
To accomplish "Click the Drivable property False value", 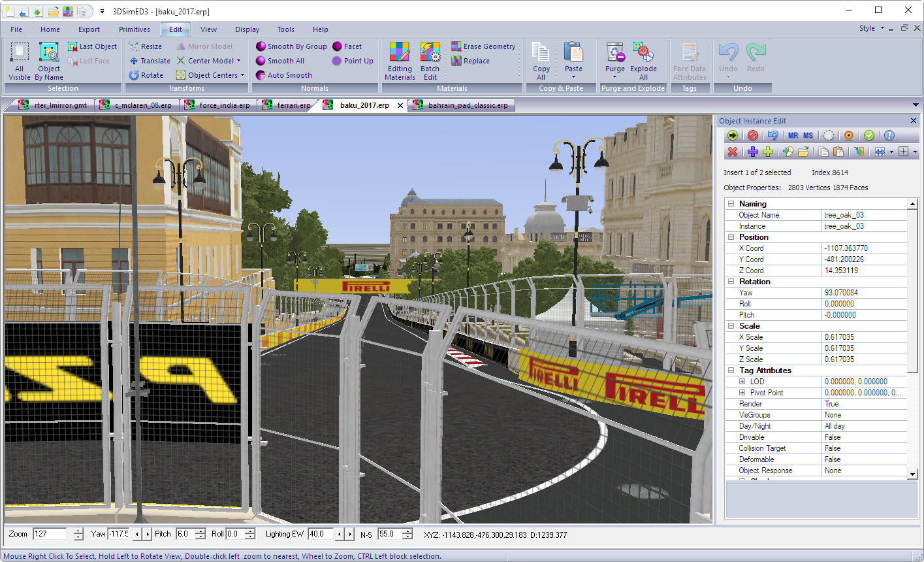I will [865, 437].
